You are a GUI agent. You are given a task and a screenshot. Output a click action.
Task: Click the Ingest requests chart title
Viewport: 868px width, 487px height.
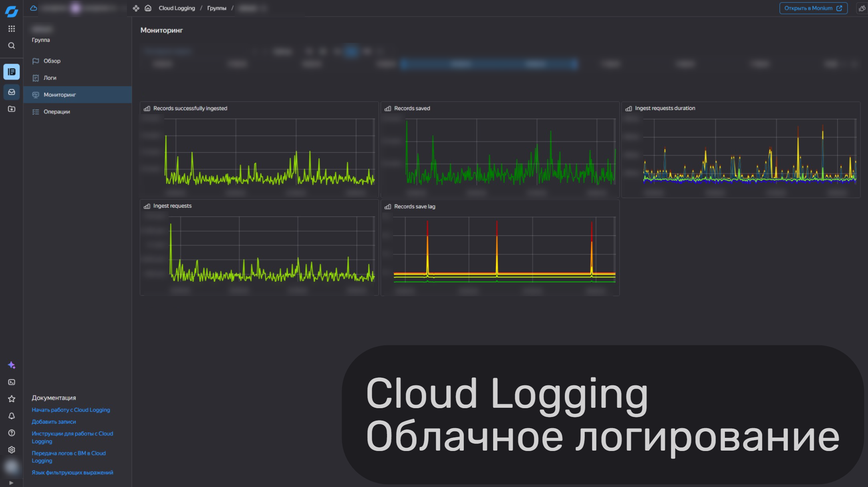[x=173, y=206]
